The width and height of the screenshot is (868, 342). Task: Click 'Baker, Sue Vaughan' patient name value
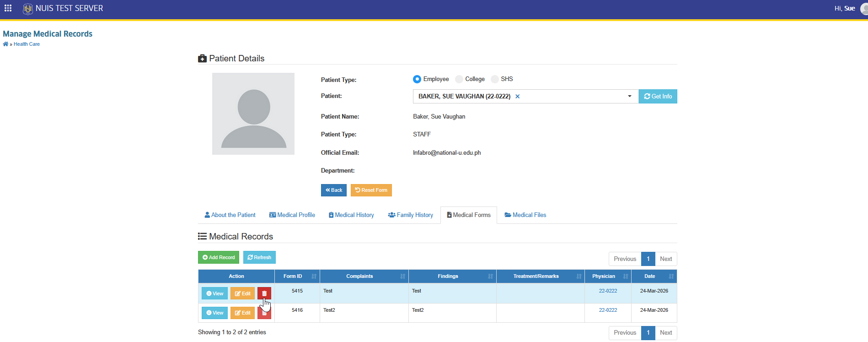pyautogui.click(x=439, y=117)
